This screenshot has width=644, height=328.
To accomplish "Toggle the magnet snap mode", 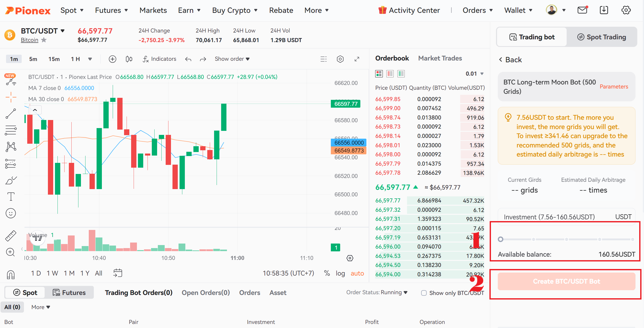I will tap(11, 275).
